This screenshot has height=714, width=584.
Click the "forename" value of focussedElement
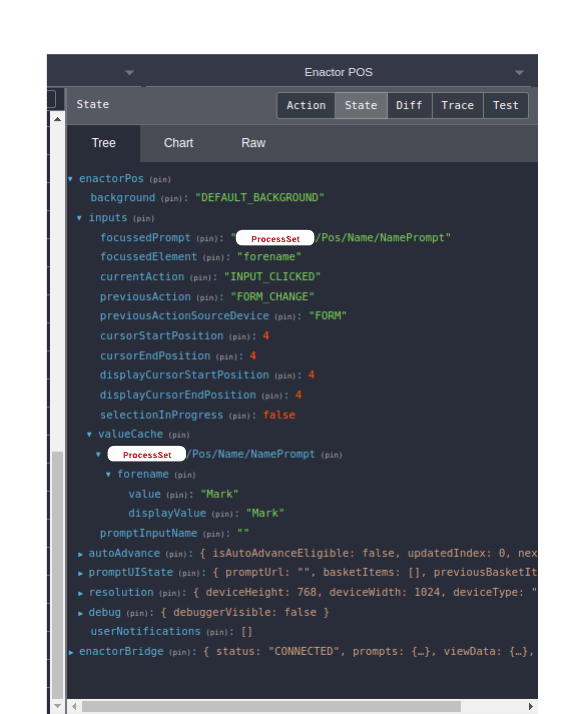click(269, 257)
